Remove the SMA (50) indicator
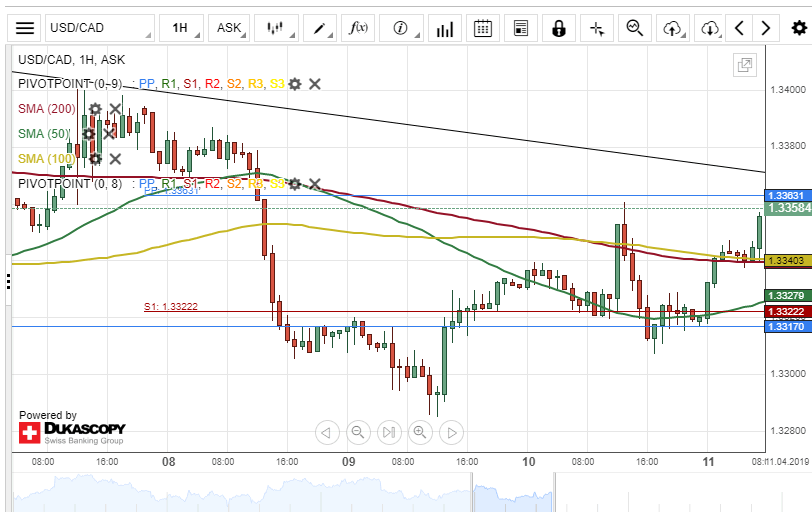Image resolution: width=812 pixels, height=519 pixels. [109, 134]
